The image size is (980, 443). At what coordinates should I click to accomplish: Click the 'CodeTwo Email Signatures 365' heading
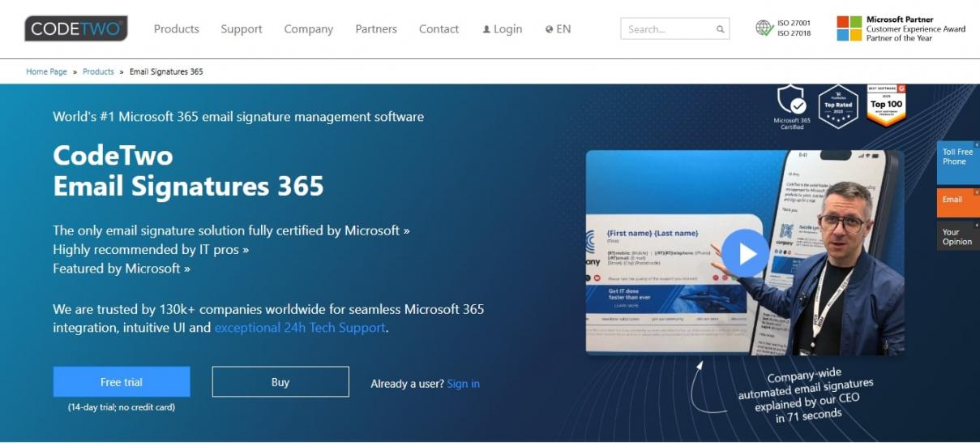click(x=188, y=170)
